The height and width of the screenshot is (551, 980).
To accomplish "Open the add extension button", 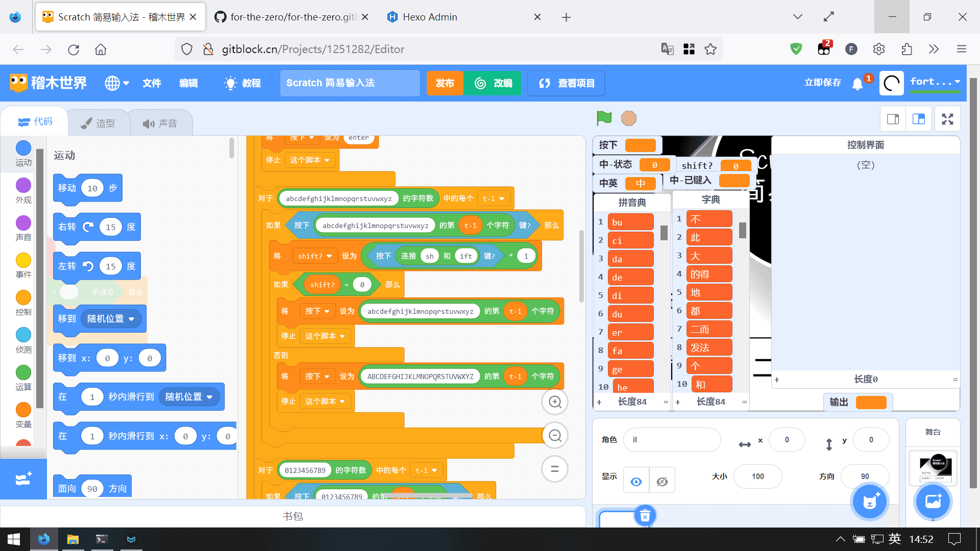I will click(x=23, y=479).
